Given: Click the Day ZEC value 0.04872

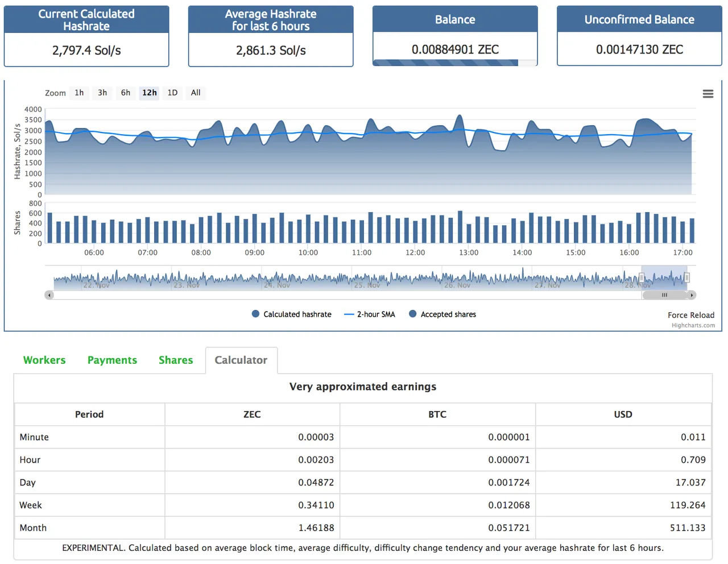Looking at the screenshot, I should tap(316, 482).
